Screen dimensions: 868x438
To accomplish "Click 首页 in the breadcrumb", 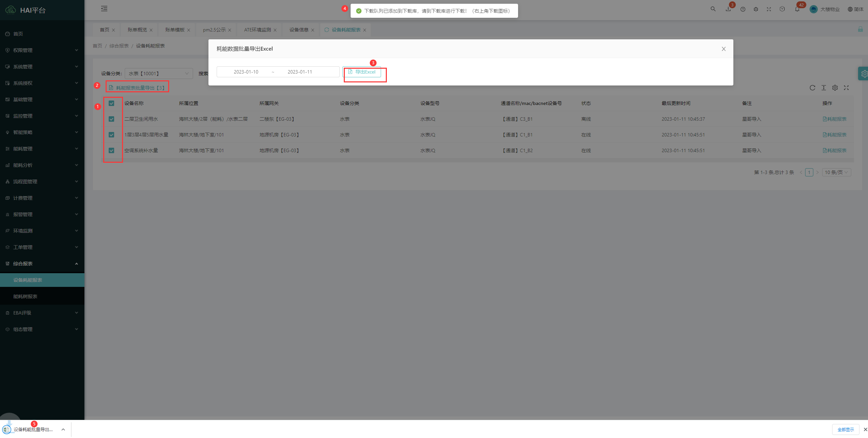I will click(x=97, y=46).
